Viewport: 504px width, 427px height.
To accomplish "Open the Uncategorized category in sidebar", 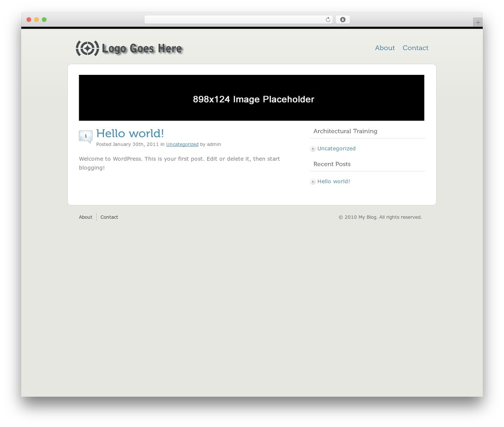I will point(336,149).
